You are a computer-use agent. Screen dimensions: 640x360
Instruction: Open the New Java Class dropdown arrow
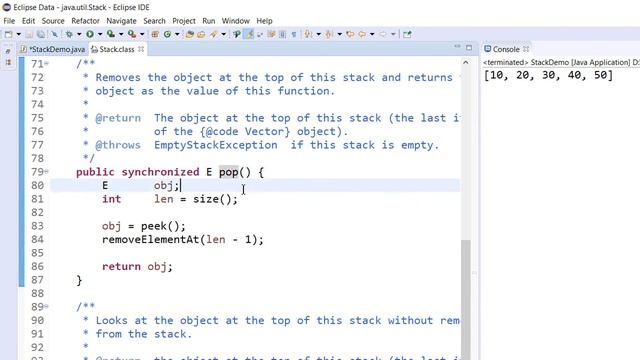tap(177, 34)
